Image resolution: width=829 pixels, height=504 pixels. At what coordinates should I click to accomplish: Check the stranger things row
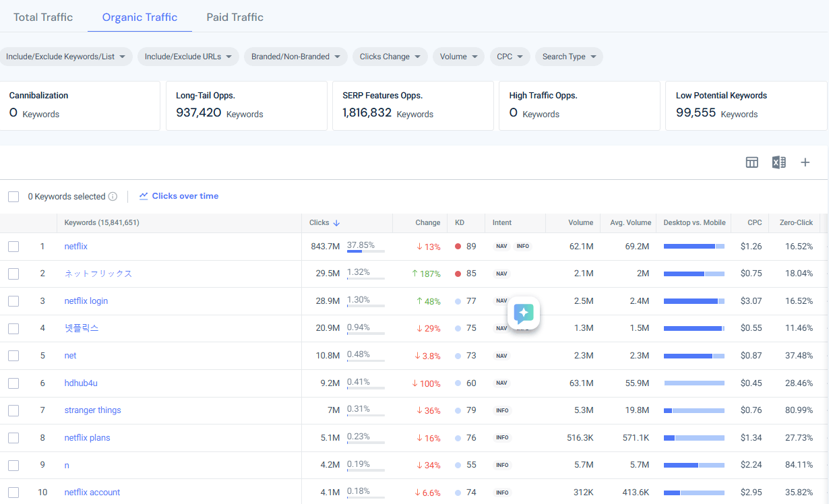13,410
